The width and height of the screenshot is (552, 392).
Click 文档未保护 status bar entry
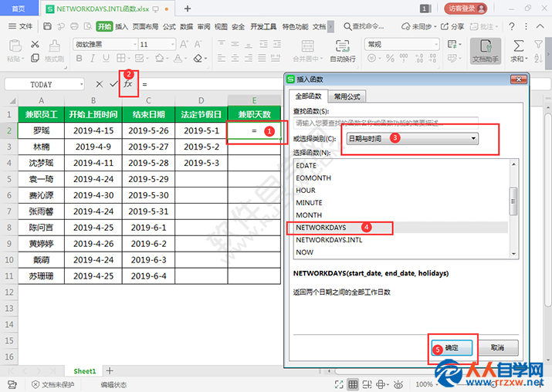[x=53, y=384]
